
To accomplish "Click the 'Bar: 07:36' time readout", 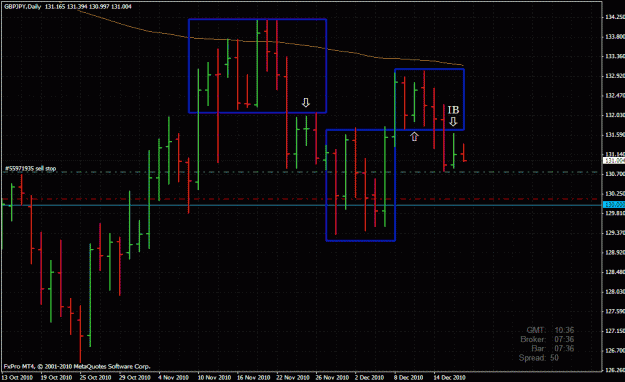I will point(552,349).
